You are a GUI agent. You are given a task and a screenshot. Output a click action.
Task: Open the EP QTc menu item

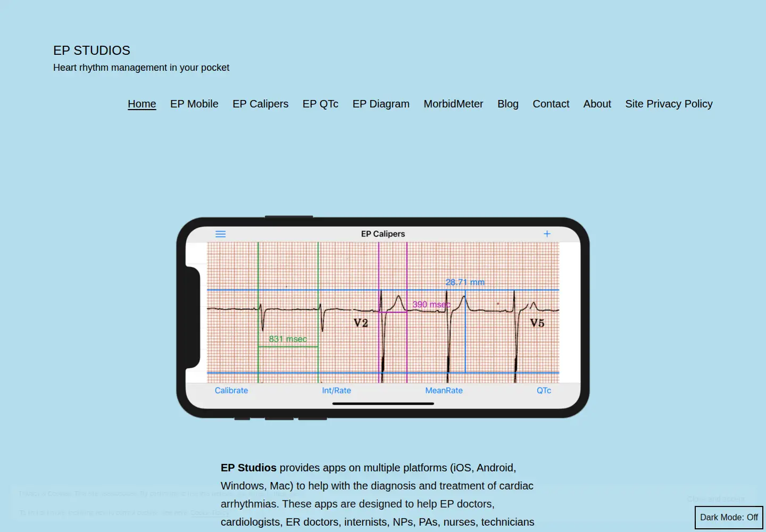pos(320,104)
